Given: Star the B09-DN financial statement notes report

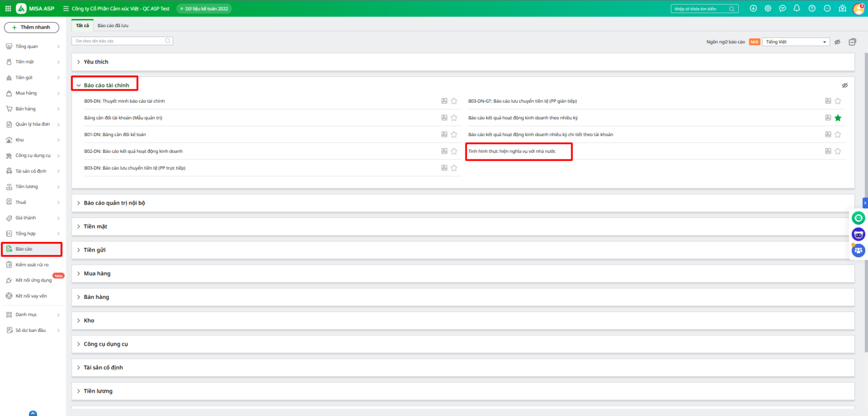Looking at the screenshot, I should (454, 101).
